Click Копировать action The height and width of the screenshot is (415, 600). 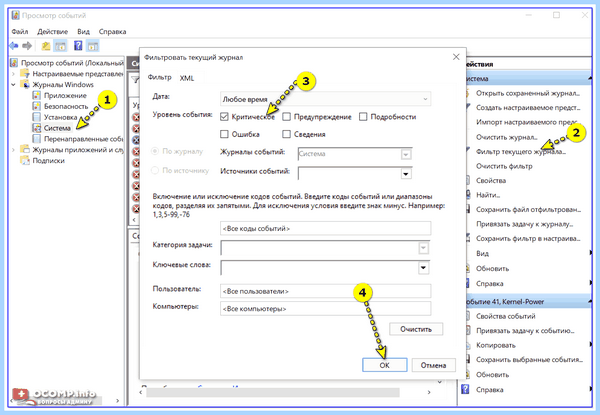tap(496, 345)
